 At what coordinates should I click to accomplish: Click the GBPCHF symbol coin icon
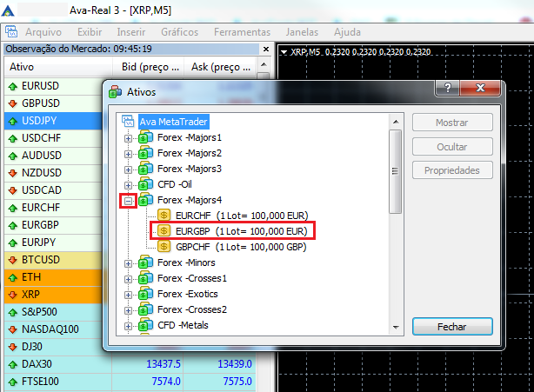coord(164,247)
